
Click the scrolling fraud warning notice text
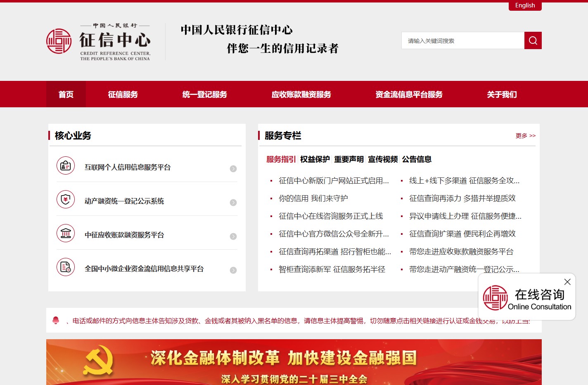298,321
